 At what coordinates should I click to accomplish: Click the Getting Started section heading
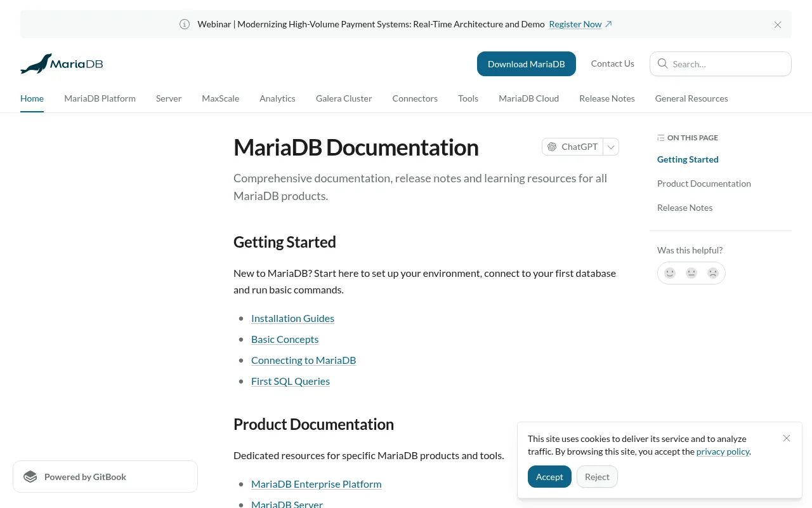click(285, 242)
